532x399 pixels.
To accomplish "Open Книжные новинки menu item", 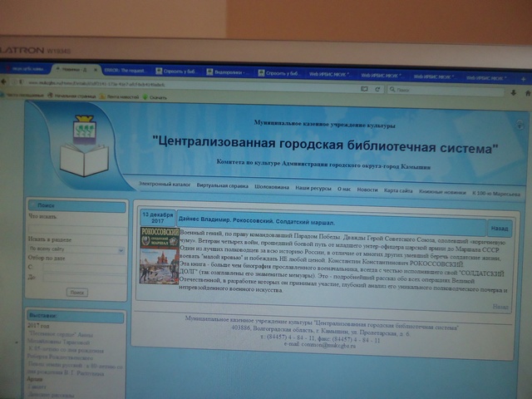I will pos(442,192).
